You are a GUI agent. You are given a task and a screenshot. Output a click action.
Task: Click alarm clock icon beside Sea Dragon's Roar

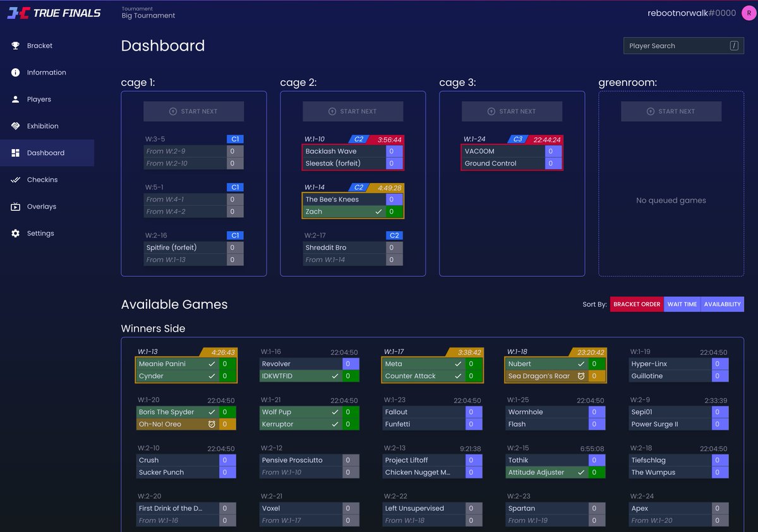[x=581, y=376]
